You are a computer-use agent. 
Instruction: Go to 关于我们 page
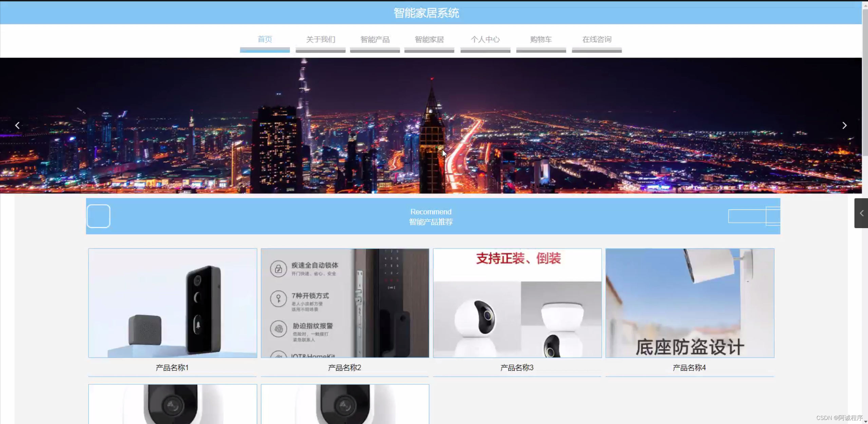tap(320, 40)
